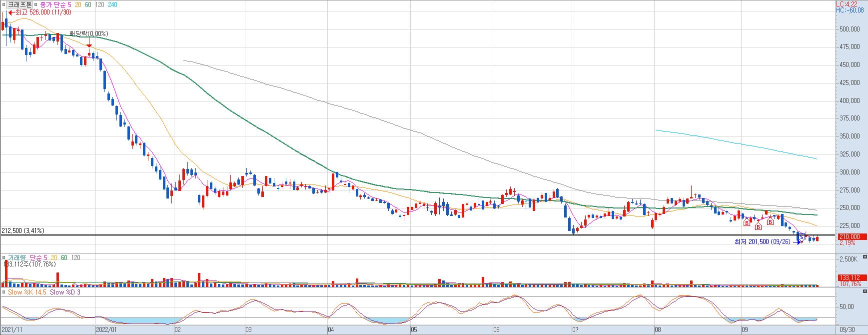The image size is (868, 335).
Task: Click the 2022/01 date axis label
Action: [x=106, y=330]
